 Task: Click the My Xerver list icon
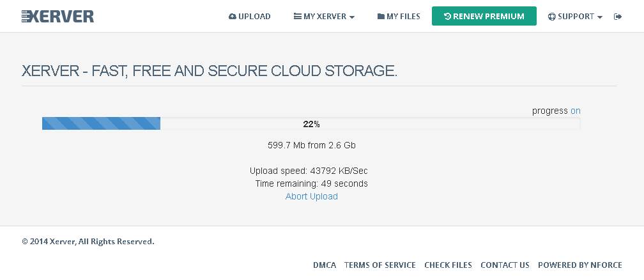(x=298, y=17)
